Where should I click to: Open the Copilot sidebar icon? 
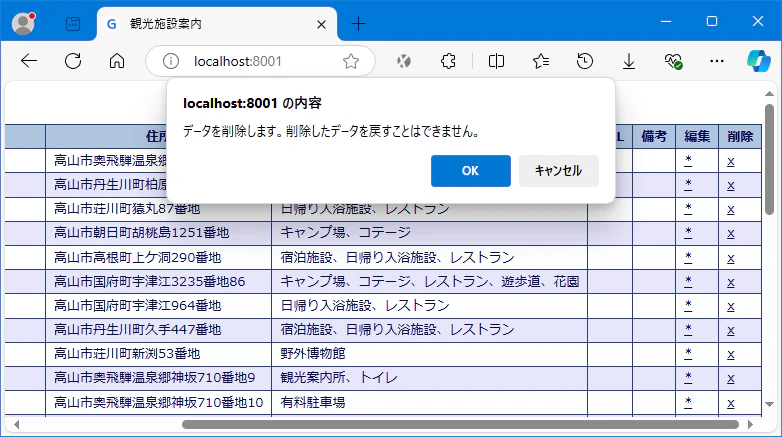pos(759,61)
